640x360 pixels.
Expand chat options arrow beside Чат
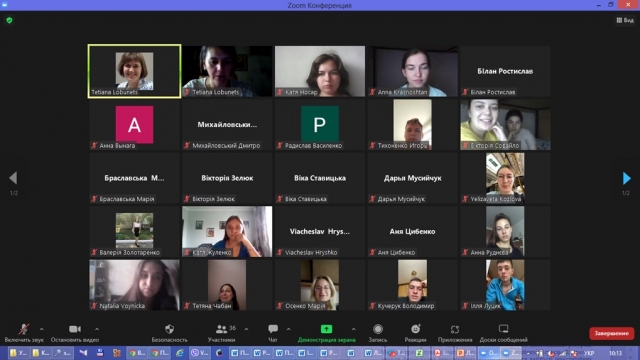(x=289, y=329)
